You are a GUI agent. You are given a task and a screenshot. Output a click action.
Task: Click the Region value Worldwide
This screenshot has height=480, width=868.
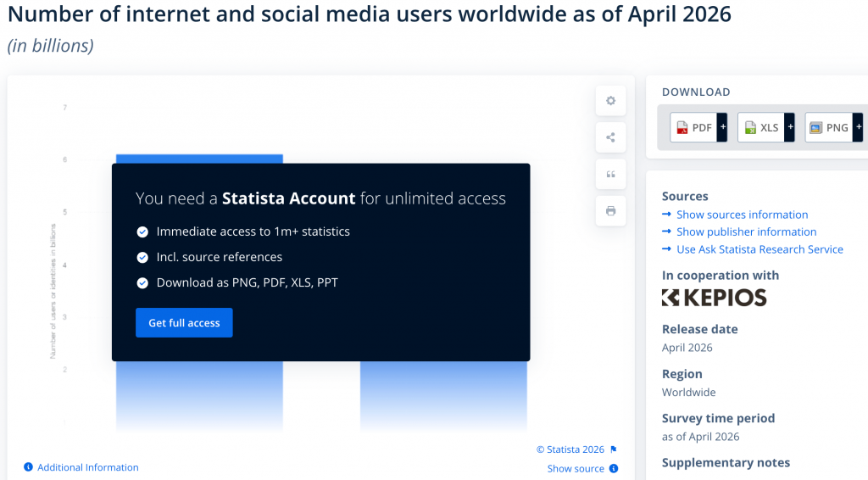click(x=688, y=392)
